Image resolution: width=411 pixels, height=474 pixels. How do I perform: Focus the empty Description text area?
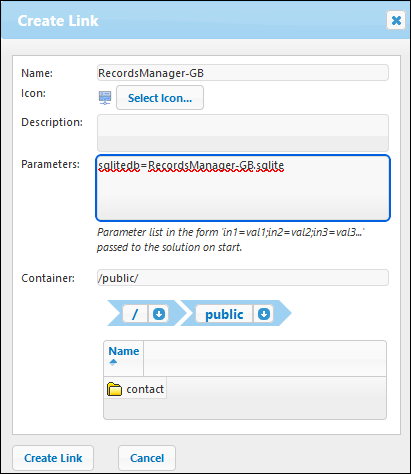pyautogui.click(x=243, y=133)
